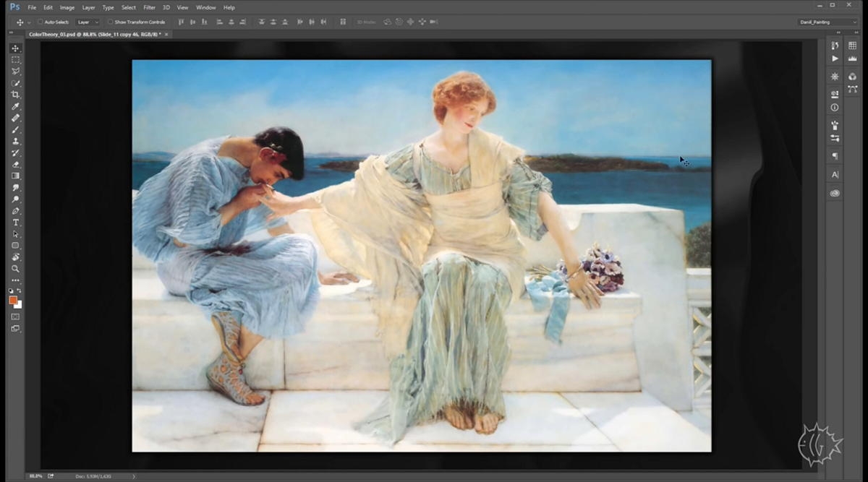The height and width of the screenshot is (482, 868).
Task: Open the Character panel icon
Action: [x=835, y=175]
